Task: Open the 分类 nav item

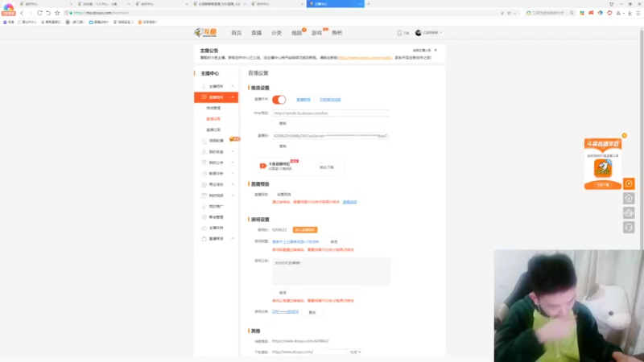Action: click(x=276, y=33)
